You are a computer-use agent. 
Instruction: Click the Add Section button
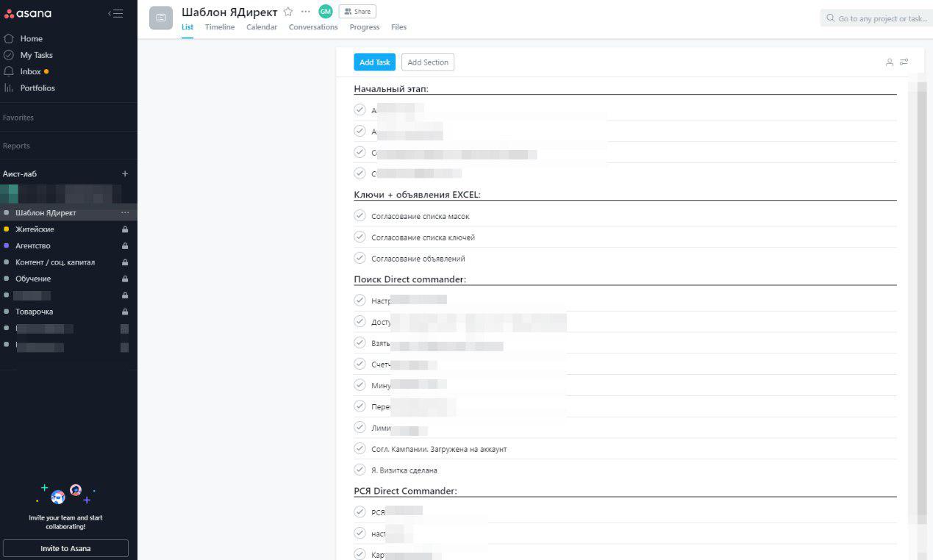point(428,62)
